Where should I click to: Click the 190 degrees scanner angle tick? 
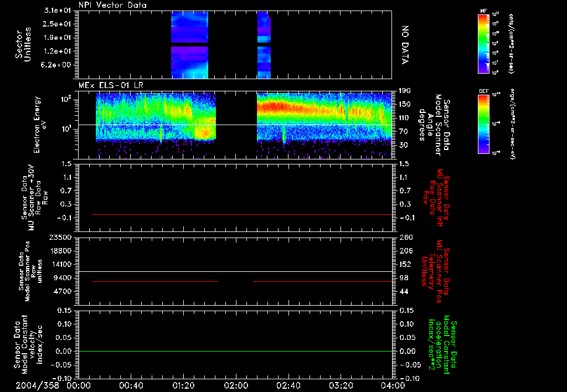click(405, 90)
